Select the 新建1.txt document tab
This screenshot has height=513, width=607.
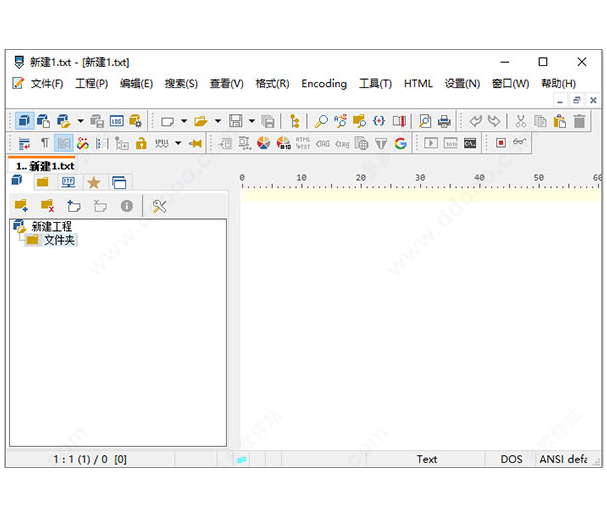pyautogui.click(x=43, y=166)
